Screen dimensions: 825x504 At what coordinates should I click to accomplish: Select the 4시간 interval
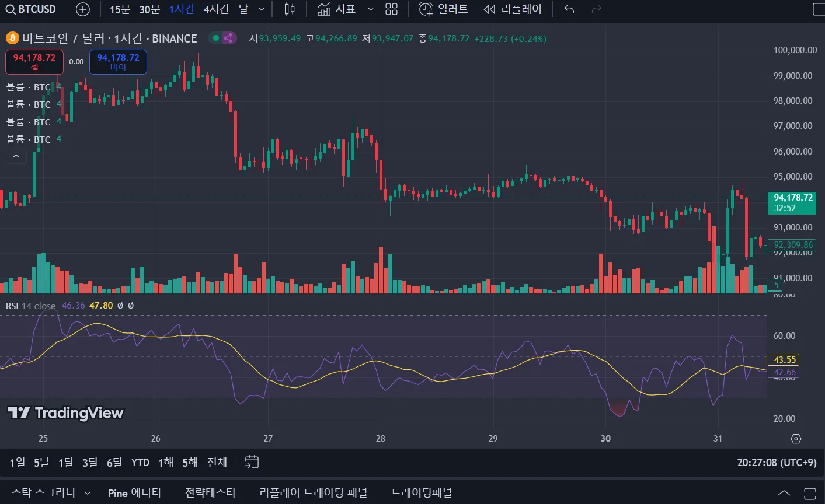[x=216, y=9]
